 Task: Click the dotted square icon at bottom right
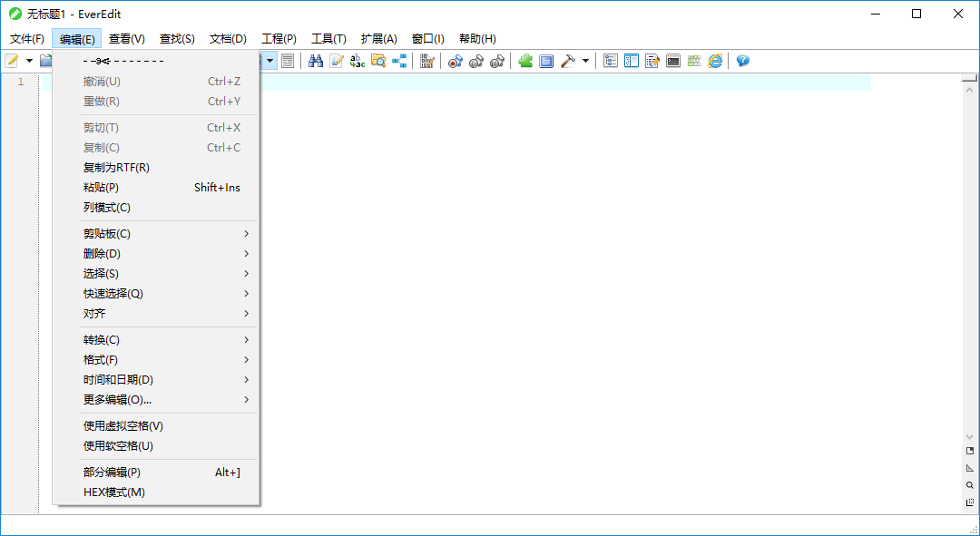(x=970, y=502)
